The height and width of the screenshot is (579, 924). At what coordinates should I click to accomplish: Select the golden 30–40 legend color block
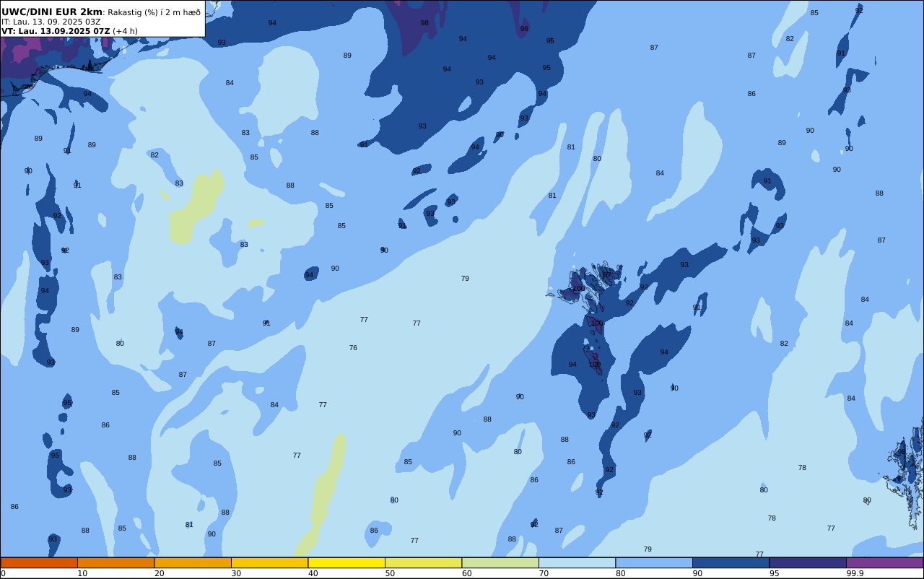click(x=269, y=562)
